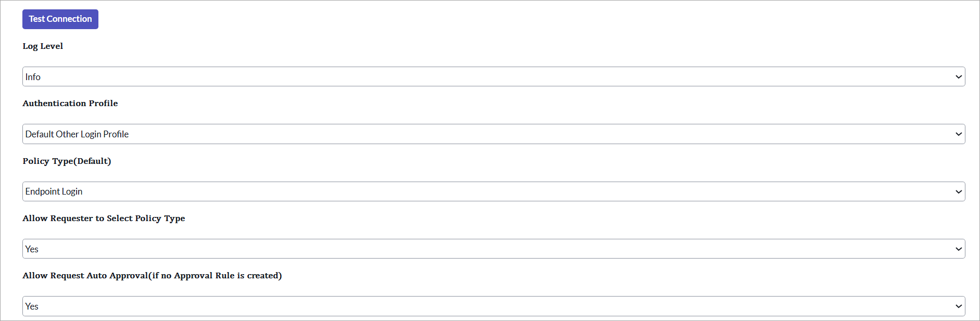This screenshot has width=980, height=321.
Task: Expand the Authentication Profile dropdown
Action: click(493, 134)
